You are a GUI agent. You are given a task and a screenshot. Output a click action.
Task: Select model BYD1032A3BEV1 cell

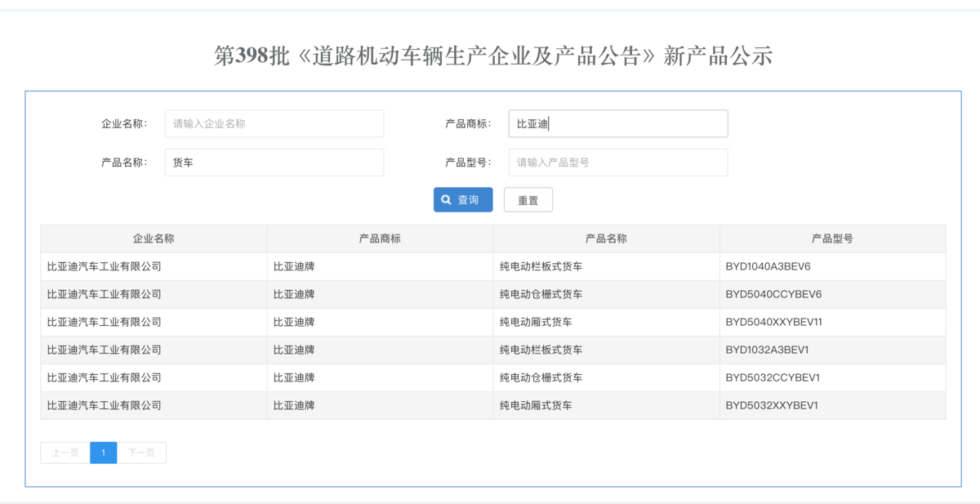[x=767, y=350]
